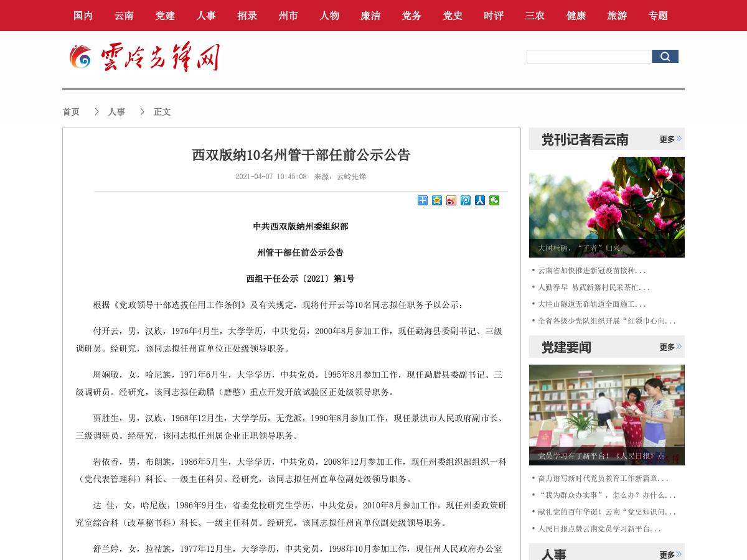Open 更多 in 党刊记者看云南 section
Screen dimensions: 747x560
(670, 139)
